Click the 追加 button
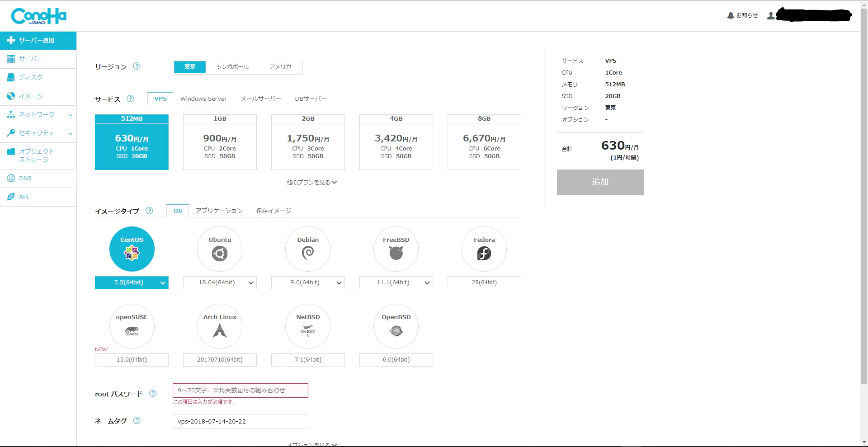The width and height of the screenshot is (868, 447). [600, 182]
